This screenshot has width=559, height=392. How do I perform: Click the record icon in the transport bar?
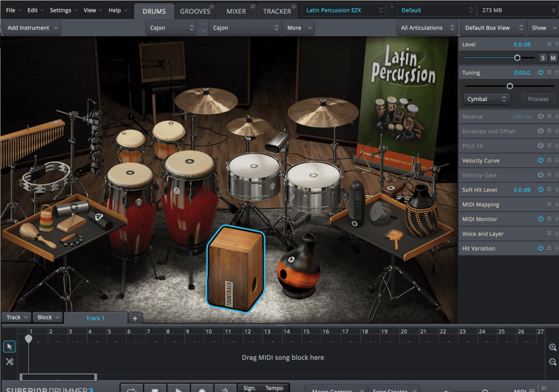tap(202, 389)
